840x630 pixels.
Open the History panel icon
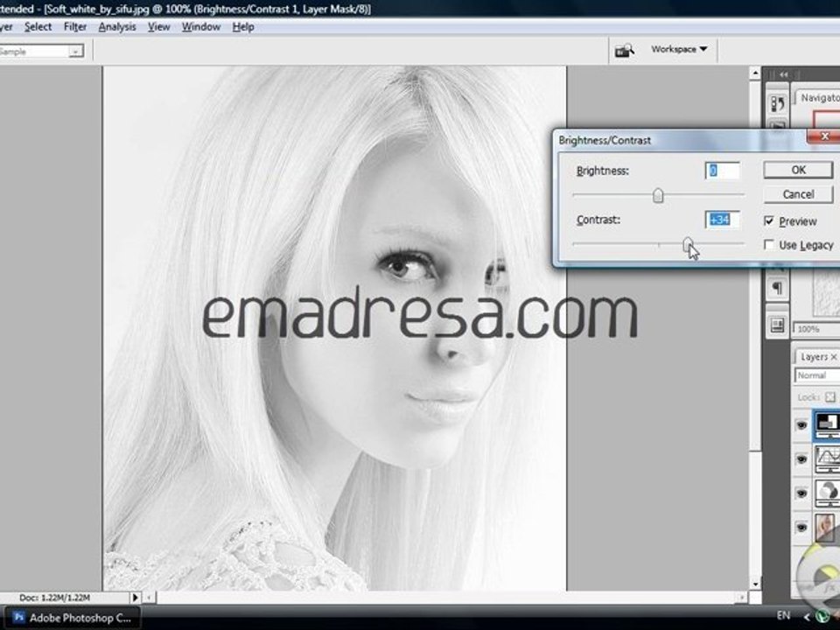777,103
